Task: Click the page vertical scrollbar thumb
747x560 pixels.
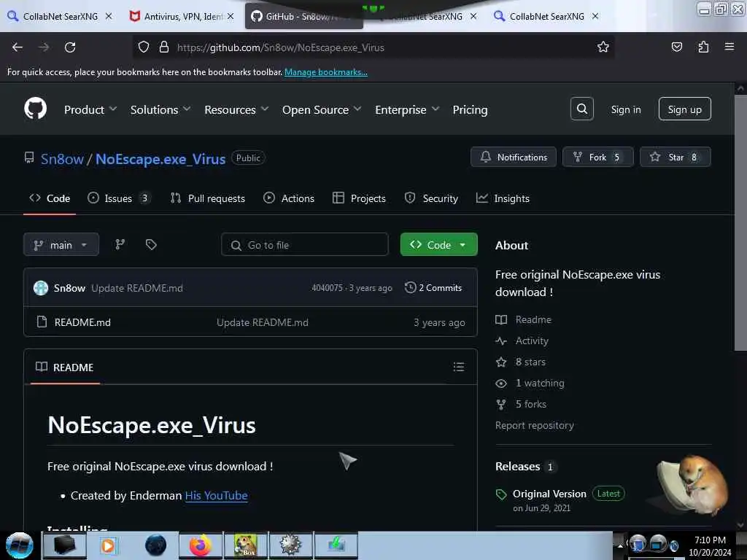Action: (740, 223)
